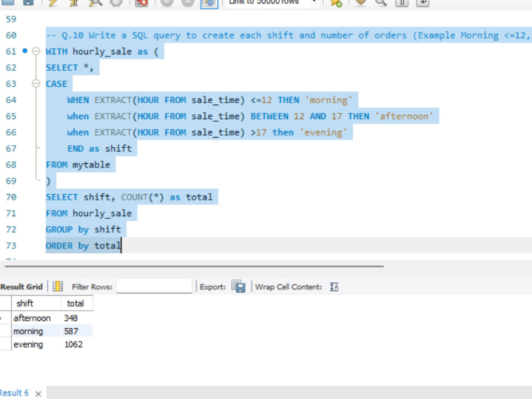This screenshot has width=532, height=399.
Task: Click 'ORDER by total' on line 73
Action: click(84, 246)
